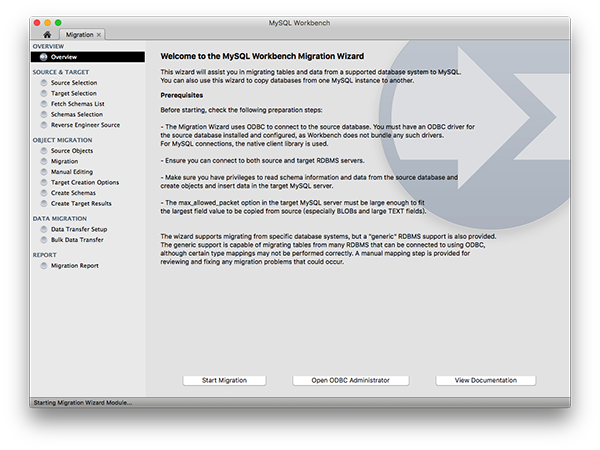Image resolution: width=600 pixels, height=450 pixels.
Task: Open Create Schemas step
Action: click(73, 193)
